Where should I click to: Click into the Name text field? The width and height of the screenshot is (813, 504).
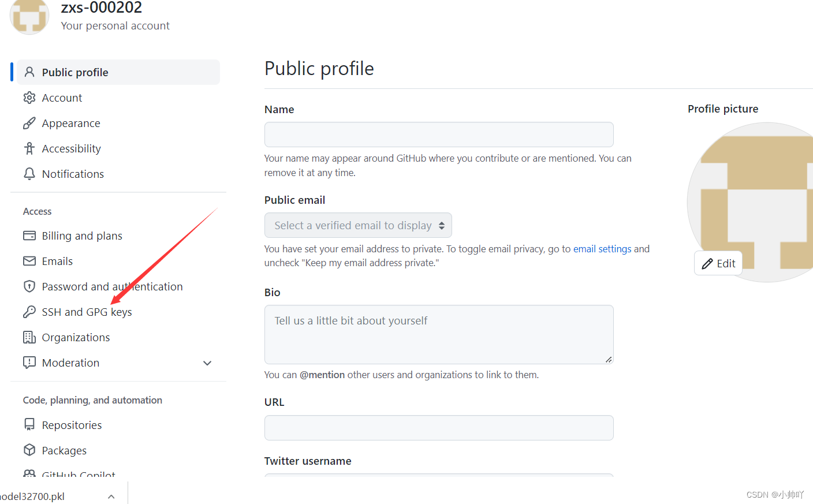[439, 135]
